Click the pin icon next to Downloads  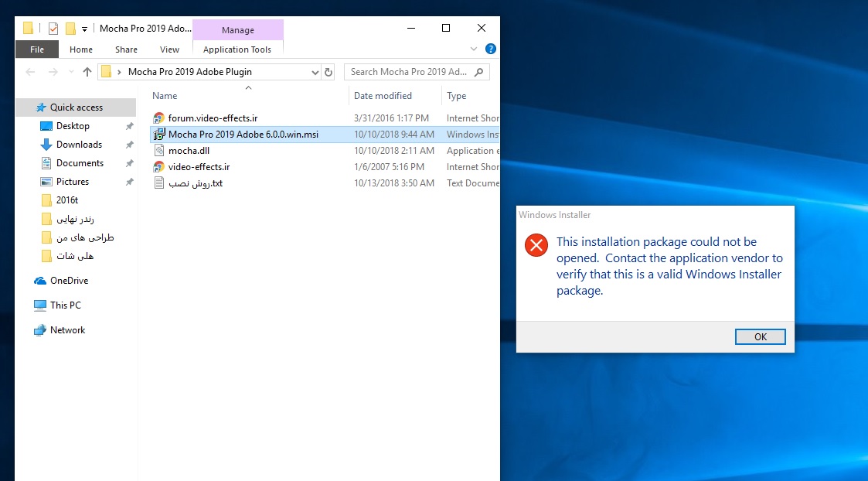tap(130, 145)
